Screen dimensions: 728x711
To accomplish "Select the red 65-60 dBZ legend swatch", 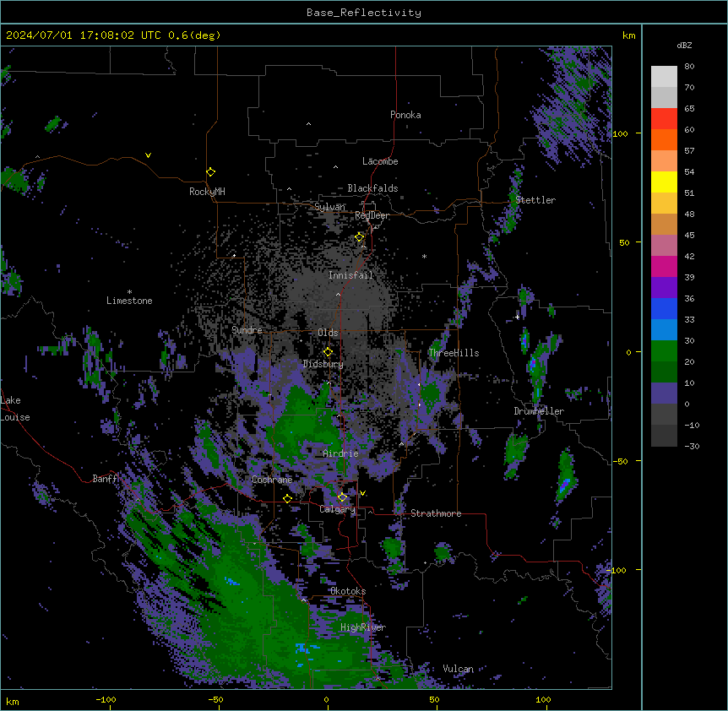I will click(x=664, y=119).
